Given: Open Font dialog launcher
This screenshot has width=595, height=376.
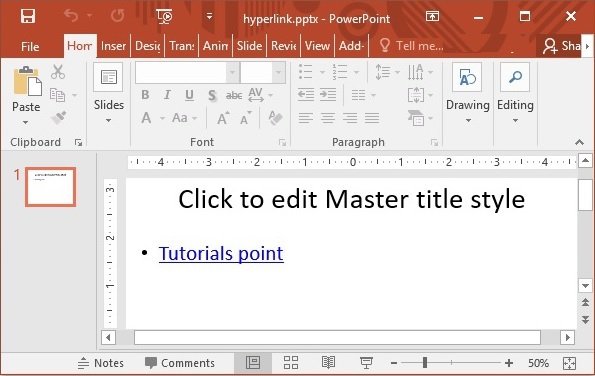Looking at the screenshot, I should [282, 143].
